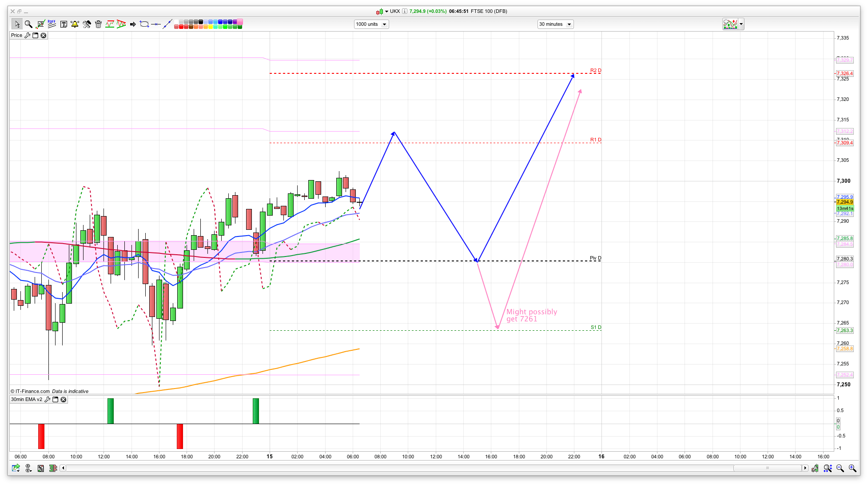
Task: Select the Raff regression channel tool
Action: point(52,24)
